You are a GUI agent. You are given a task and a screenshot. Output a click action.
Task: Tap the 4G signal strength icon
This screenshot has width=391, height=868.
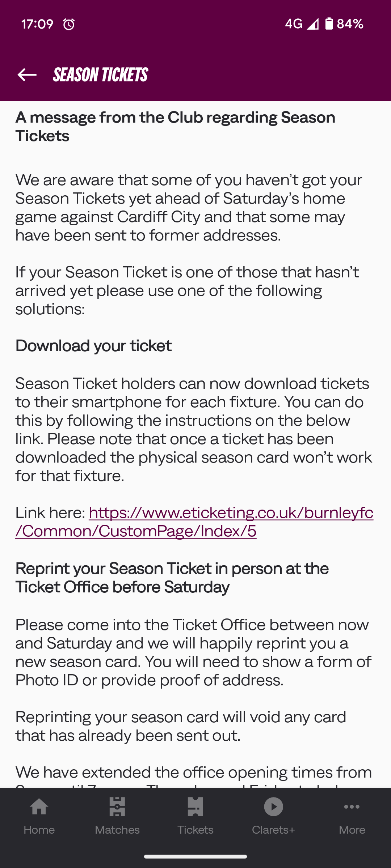click(x=313, y=24)
